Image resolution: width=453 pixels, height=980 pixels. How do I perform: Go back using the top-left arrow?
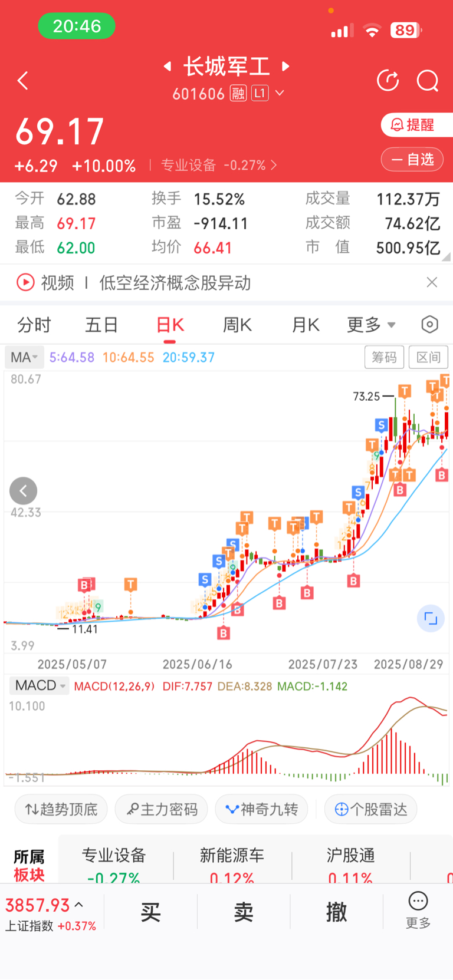click(23, 81)
